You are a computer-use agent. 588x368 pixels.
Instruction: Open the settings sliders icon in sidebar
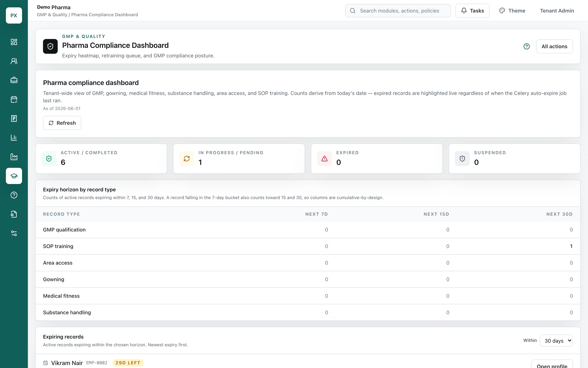14,233
